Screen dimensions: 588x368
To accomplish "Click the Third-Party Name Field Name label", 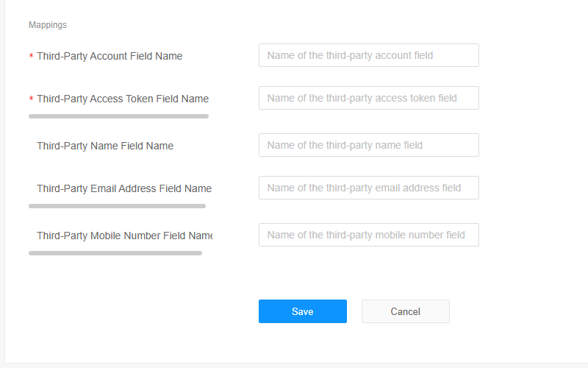I will click(x=105, y=146).
